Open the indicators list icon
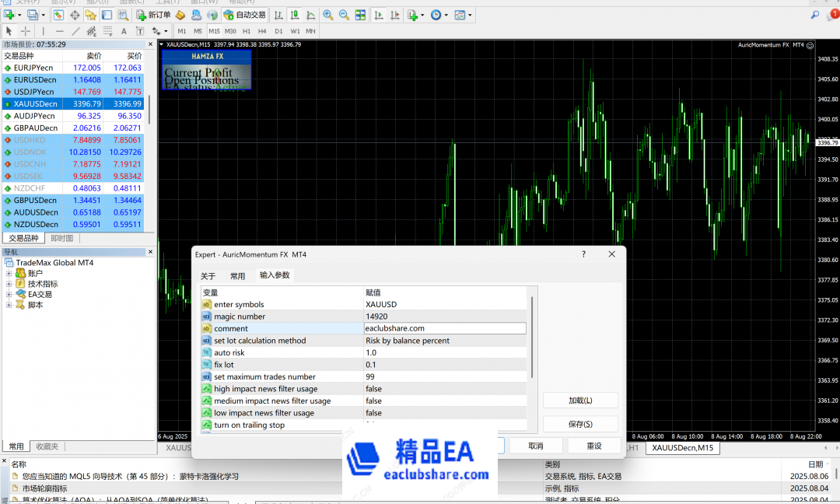The image size is (840, 504). tap(412, 15)
